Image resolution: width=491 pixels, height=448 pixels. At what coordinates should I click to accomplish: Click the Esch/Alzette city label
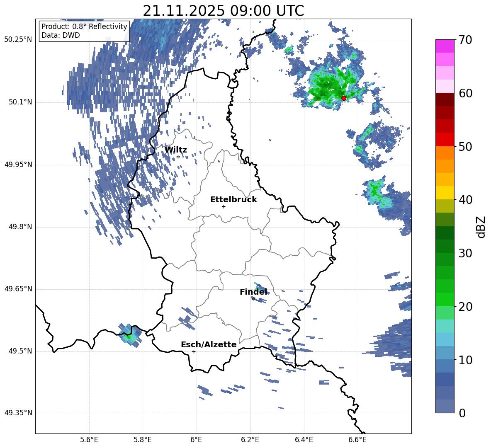click(x=209, y=344)
